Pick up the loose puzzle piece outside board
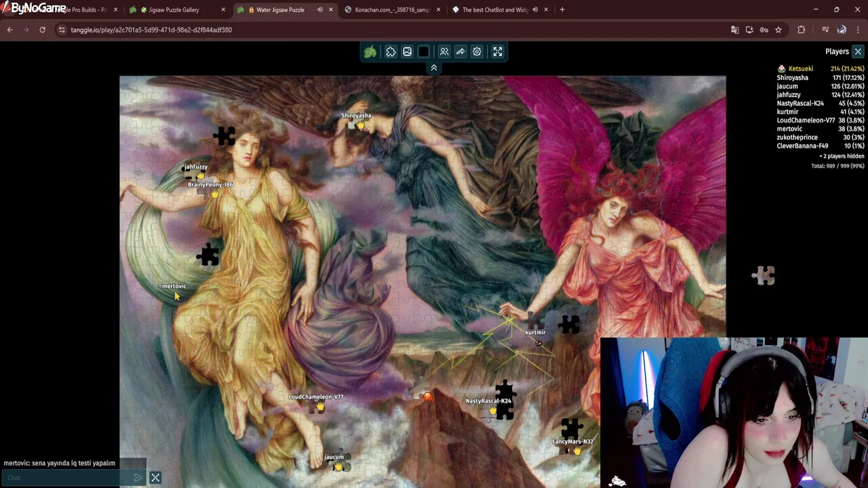 coord(764,275)
